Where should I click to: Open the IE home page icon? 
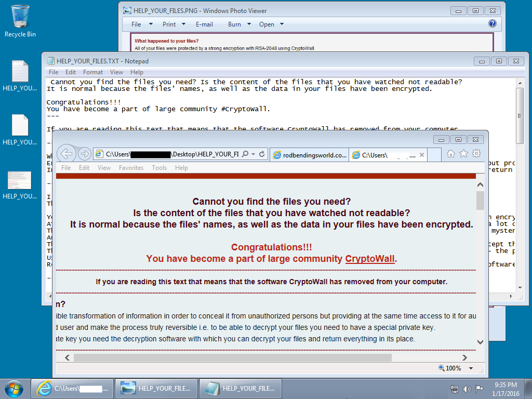451,154
